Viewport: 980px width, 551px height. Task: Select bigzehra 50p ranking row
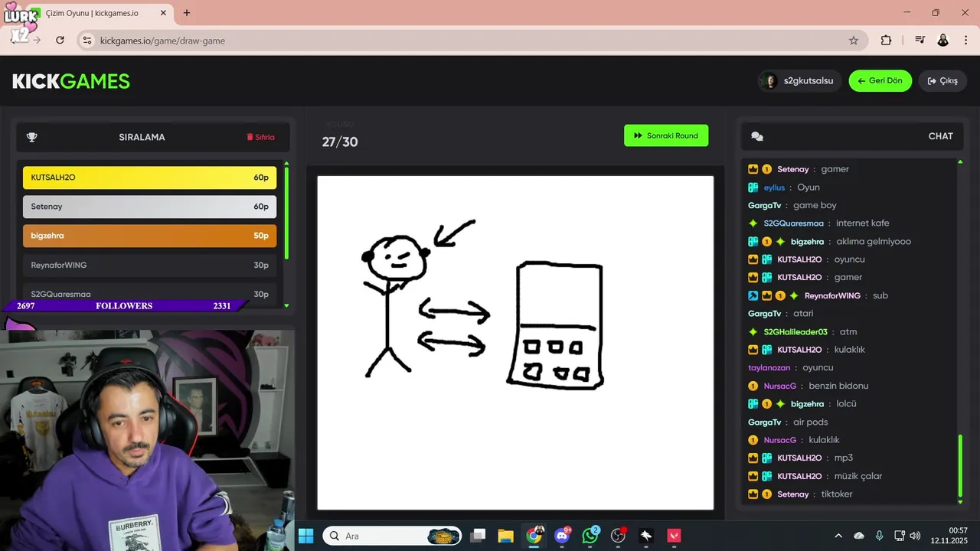tap(149, 236)
